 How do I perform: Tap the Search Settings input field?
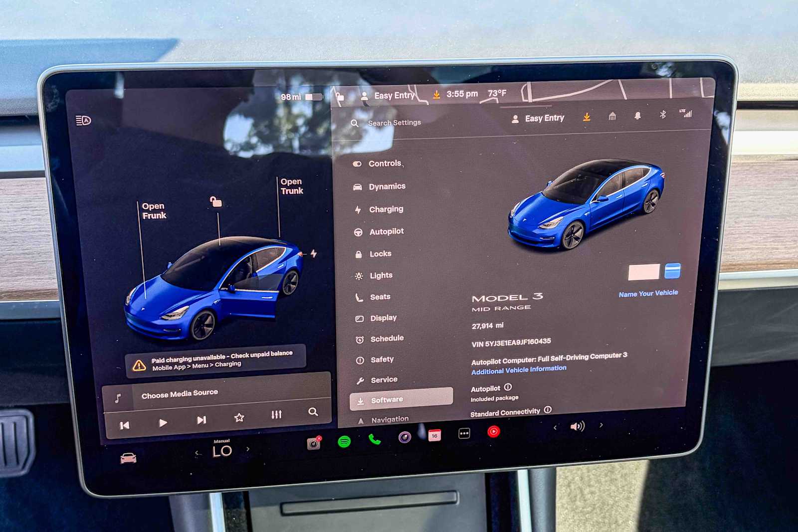[x=394, y=122]
